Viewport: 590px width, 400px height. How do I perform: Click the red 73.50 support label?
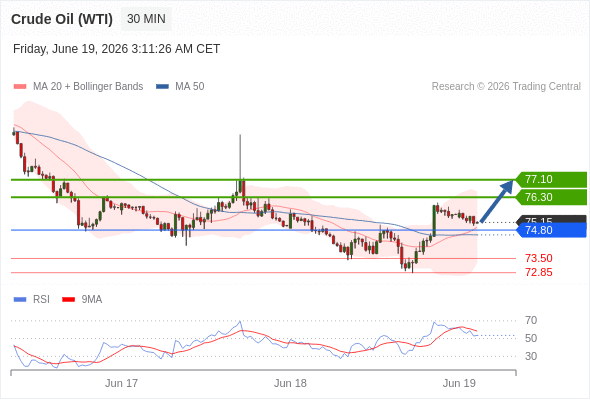(x=538, y=259)
